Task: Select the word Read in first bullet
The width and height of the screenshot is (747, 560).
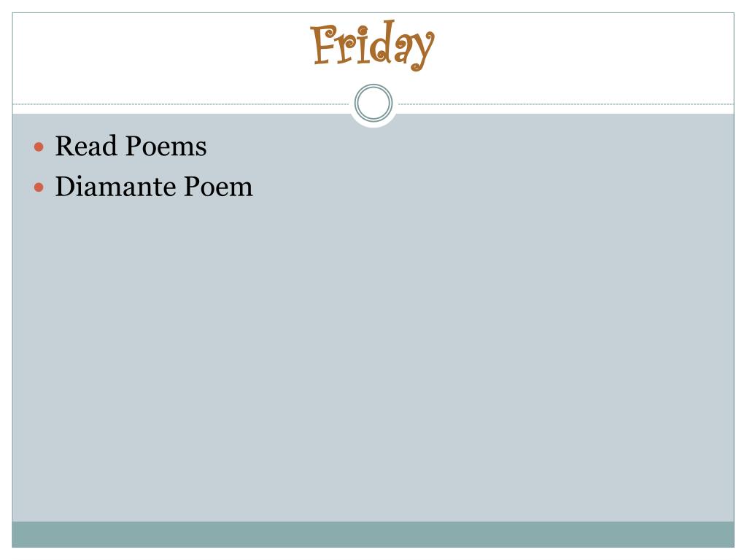Action: [x=86, y=147]
